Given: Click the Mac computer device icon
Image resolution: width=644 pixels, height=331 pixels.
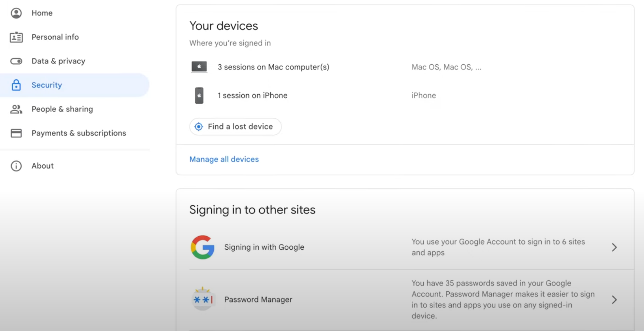Looking at the screenshot, I should tap(199, 67).
